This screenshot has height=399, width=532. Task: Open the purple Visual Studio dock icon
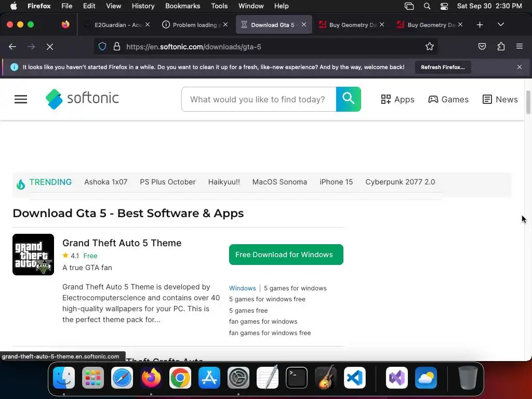click(397, 378)
